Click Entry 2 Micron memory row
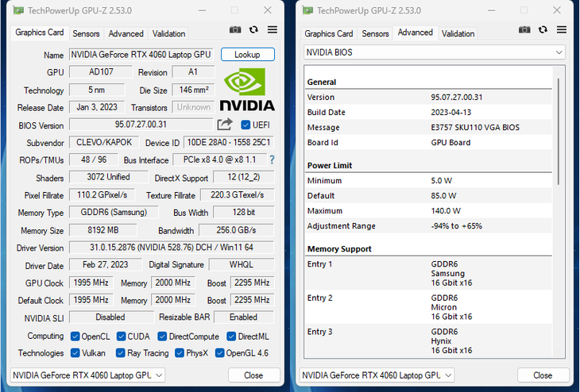The width and height of the screenshot is (580, 392). pos(428,307)
